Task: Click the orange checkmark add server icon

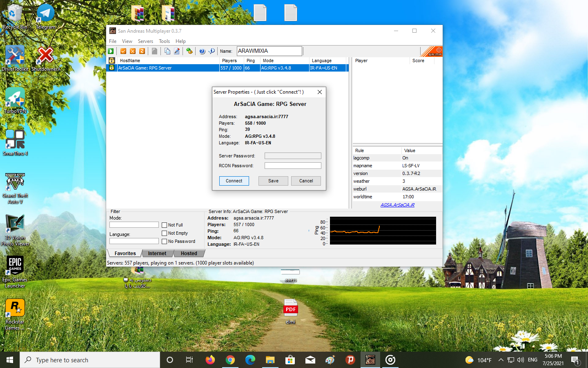Action: tap(123, 51)
